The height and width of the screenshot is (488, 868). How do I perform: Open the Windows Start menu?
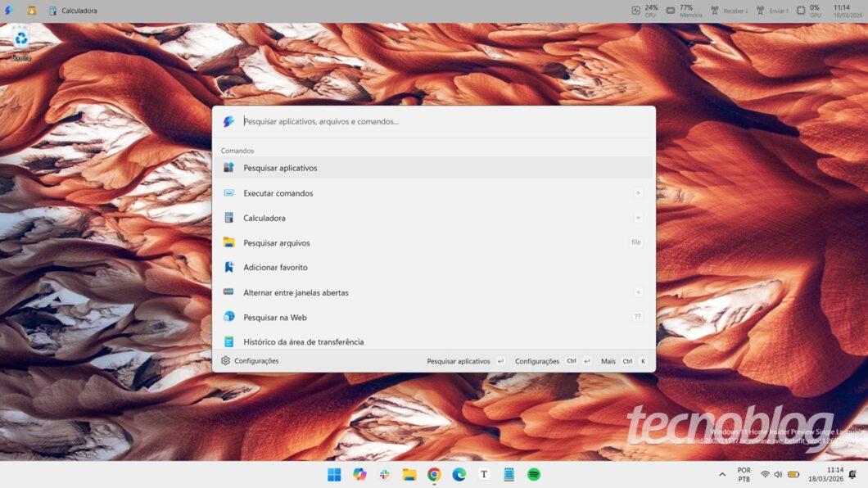[x=334, y=475]
